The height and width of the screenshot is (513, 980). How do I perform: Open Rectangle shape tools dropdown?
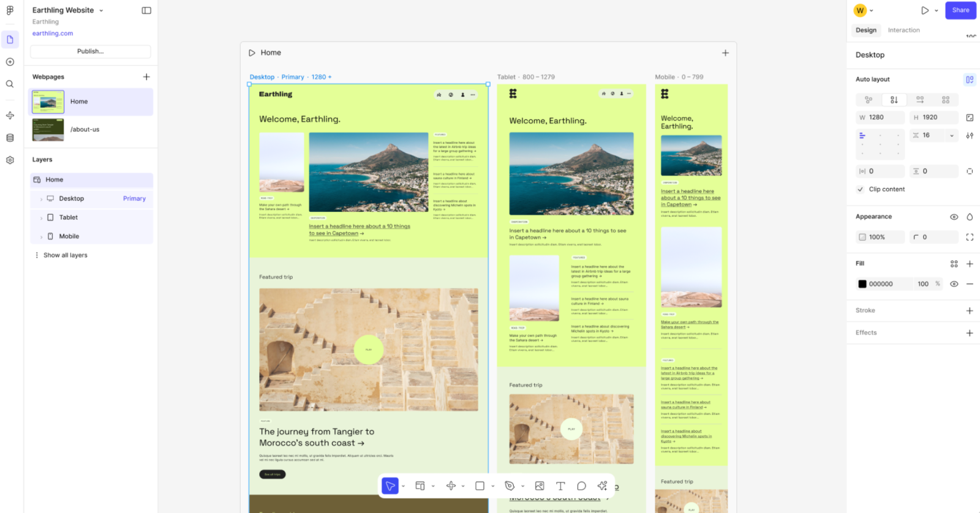[x=492, y=486]
